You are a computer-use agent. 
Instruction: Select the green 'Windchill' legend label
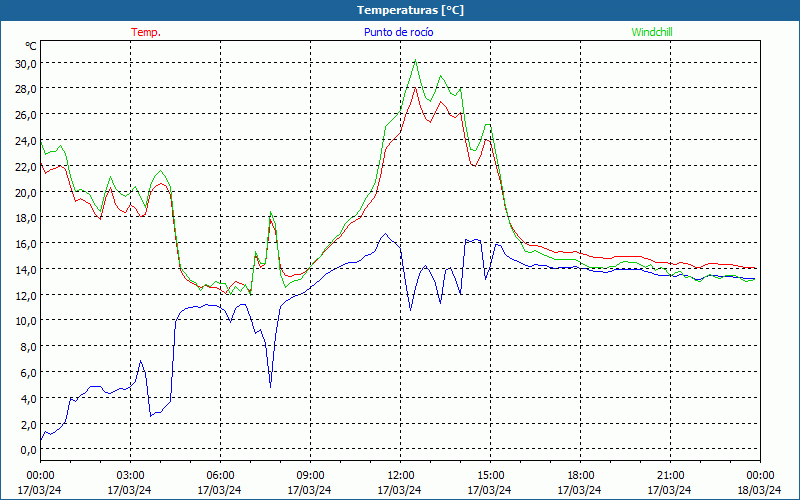pos(652,32)
